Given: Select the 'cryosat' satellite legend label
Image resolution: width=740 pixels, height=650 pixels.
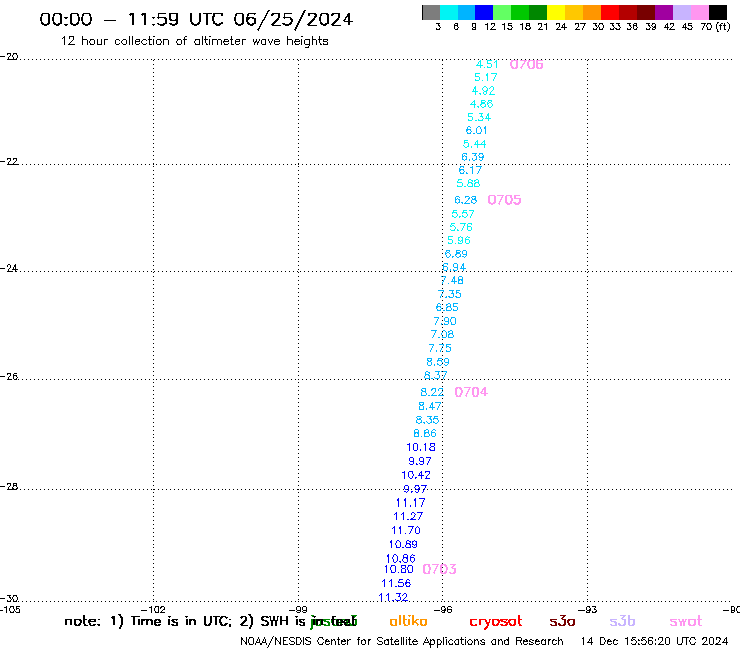Looking at the screenshot, I should (496, 622).
